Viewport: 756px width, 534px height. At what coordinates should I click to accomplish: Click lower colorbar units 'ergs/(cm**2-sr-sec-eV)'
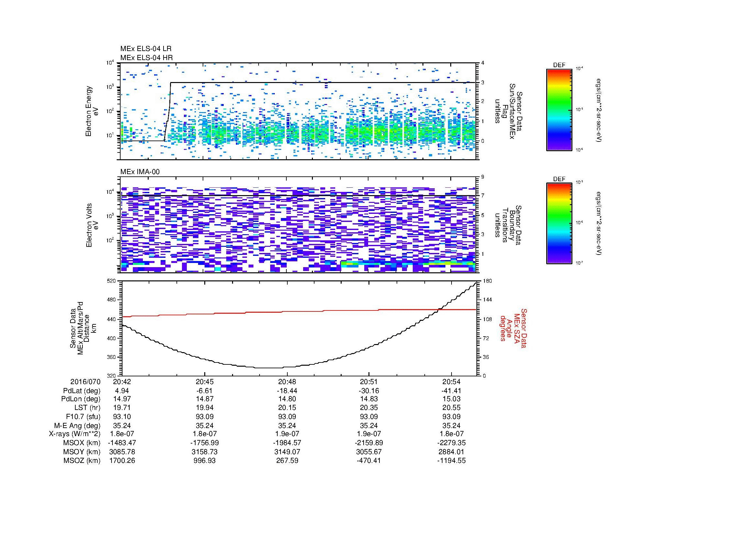click(x=599, y=224)
